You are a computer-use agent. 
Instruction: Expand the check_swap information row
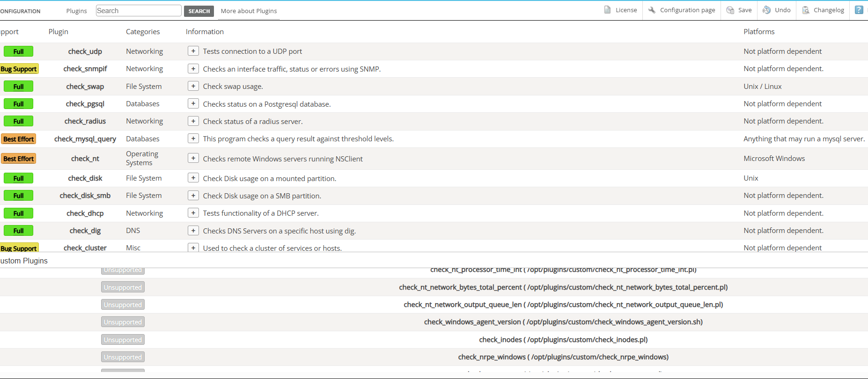pos(193,86)
